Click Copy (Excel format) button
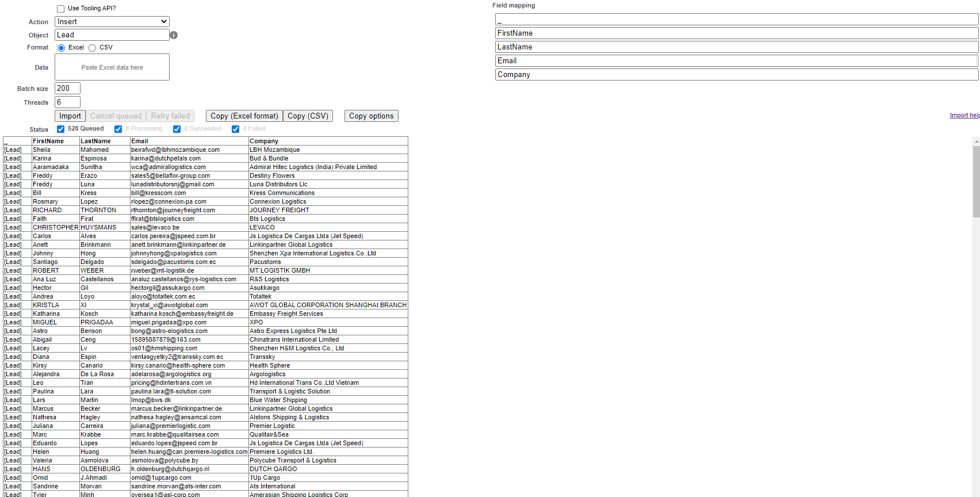 [244, 116]
